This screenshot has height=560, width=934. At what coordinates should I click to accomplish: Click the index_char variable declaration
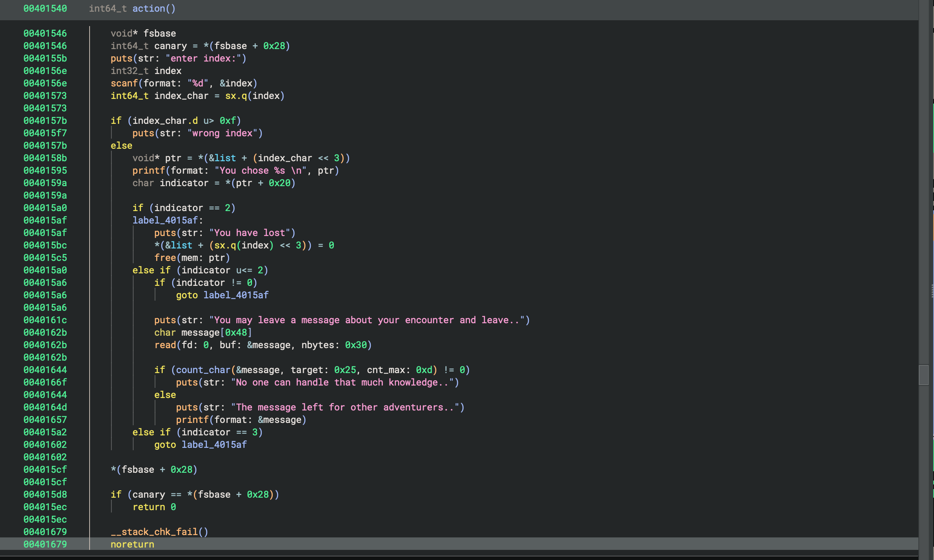coord(181,96)
